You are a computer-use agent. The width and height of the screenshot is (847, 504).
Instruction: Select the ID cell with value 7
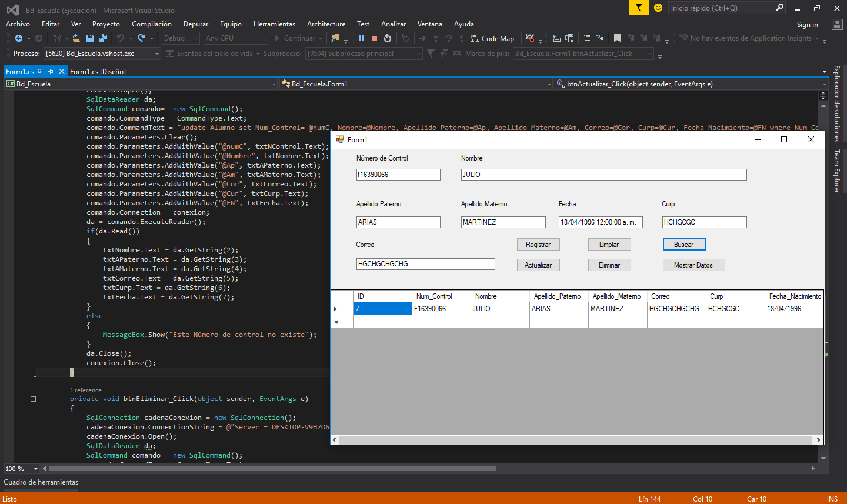[382, 309]
